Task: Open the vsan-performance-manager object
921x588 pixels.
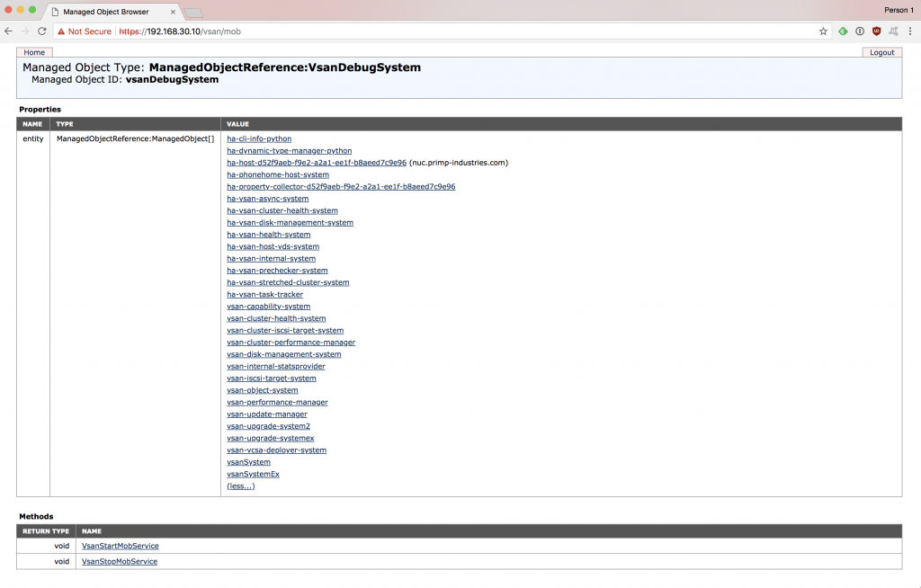Action: [x=277, y=402]
